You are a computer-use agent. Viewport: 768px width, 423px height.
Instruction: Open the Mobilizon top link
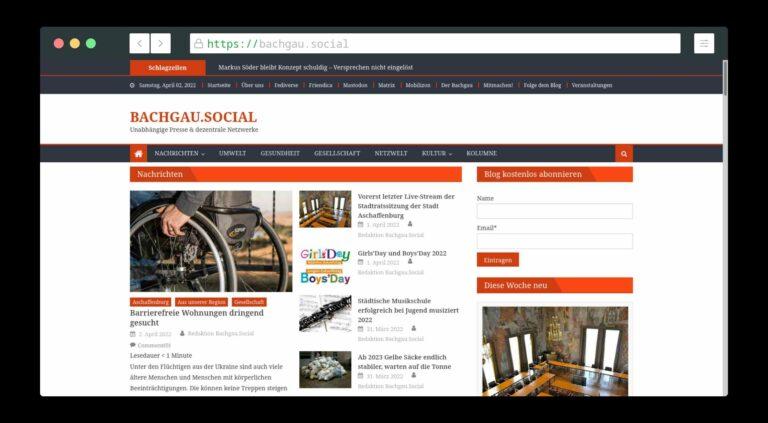[x=418, y=85]
